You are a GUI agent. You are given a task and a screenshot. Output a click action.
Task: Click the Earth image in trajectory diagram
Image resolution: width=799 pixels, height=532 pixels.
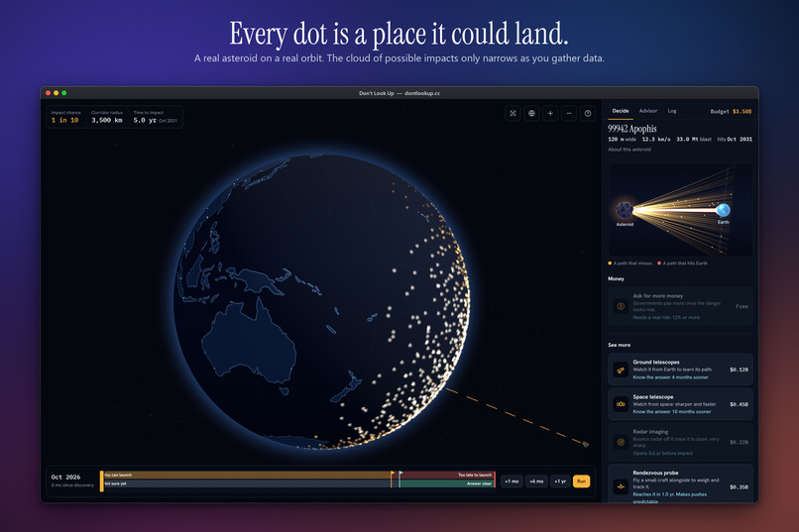723,210
